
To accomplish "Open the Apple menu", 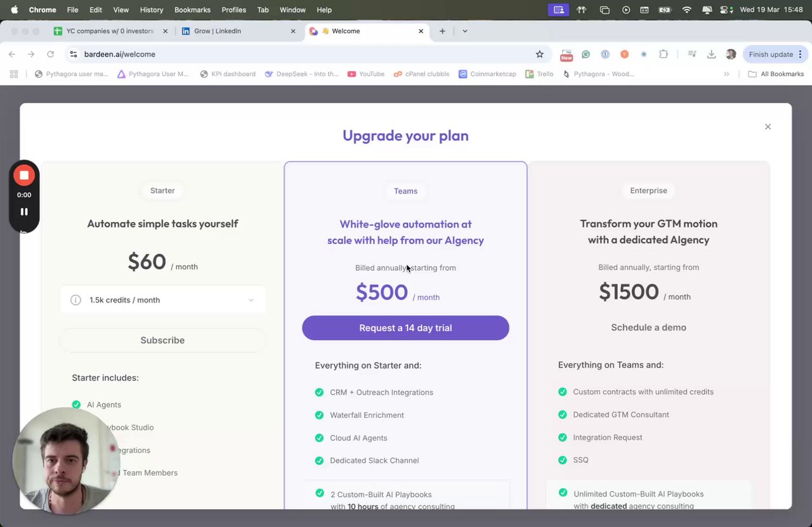I will coord(14,10).
